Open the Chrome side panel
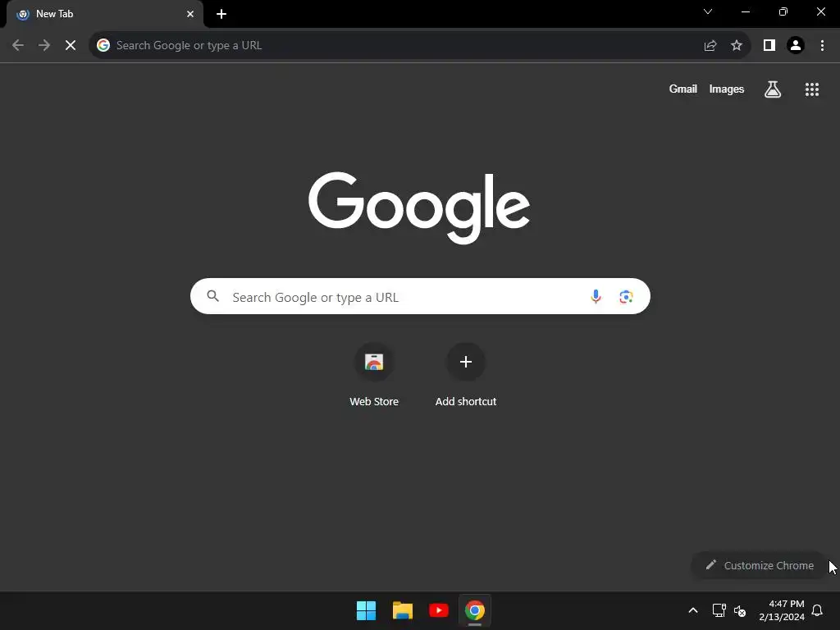The image size is (840, 630). click(x=769, y=46)
